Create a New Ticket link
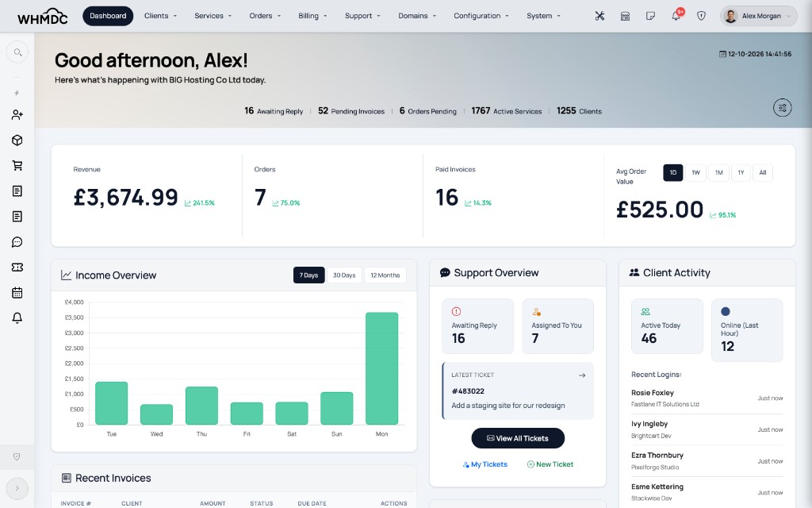The image size is (812, 508). click(x=550, y=464)
